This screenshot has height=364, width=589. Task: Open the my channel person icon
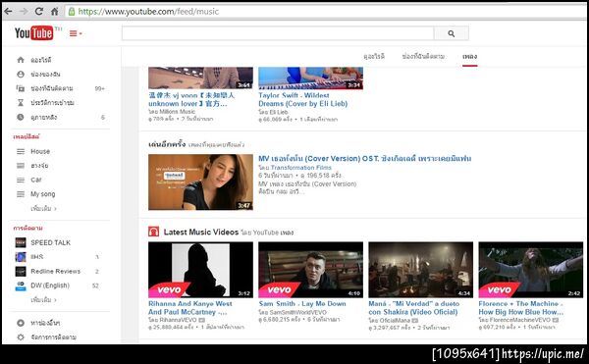tap(21, 74)
